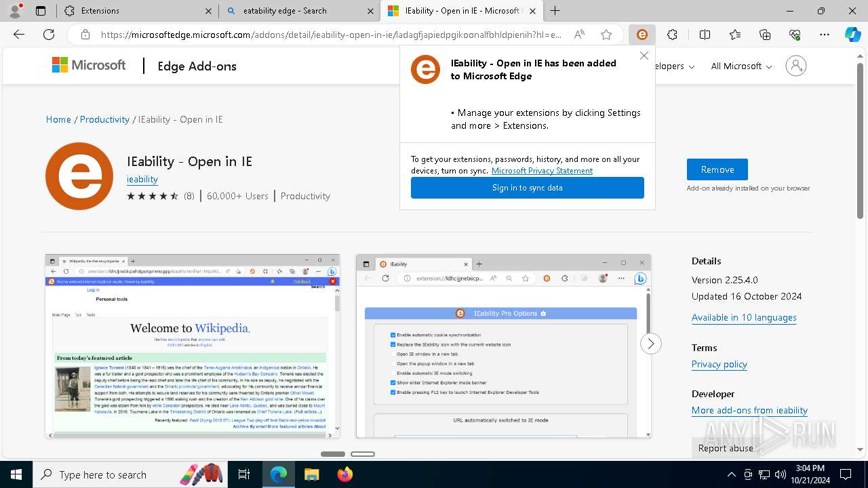
Task: Close the eatability edge Search tab
Action: (370, 11)
